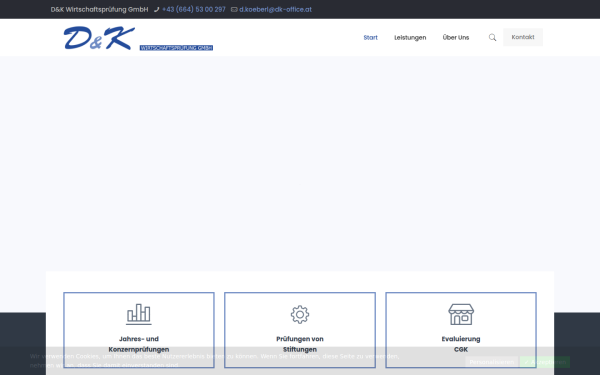Go to the Start menu item

click(x=370, y=38)
